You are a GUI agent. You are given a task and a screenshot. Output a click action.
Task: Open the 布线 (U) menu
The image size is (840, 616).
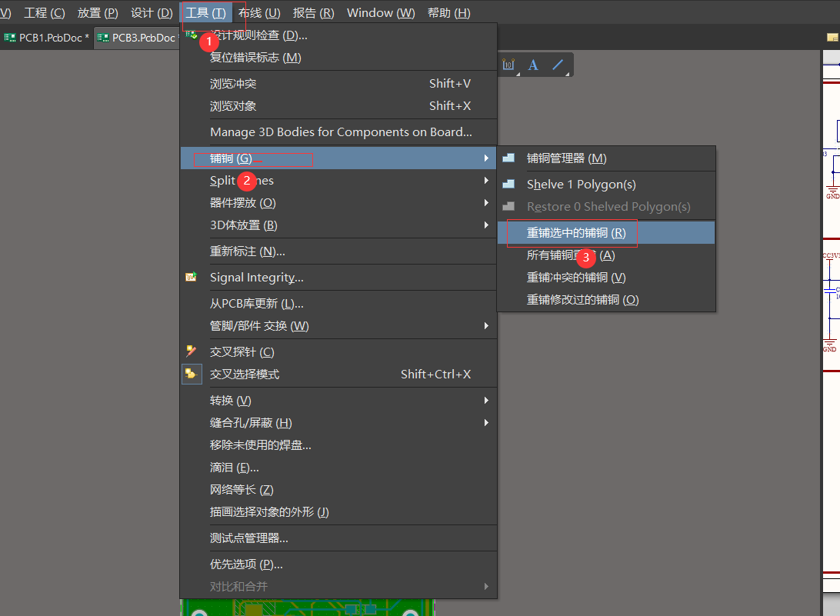(x=259, y=13)
